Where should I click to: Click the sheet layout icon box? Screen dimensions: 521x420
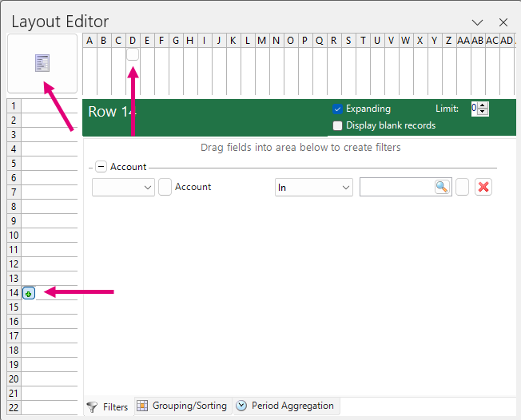coord(42,63)
